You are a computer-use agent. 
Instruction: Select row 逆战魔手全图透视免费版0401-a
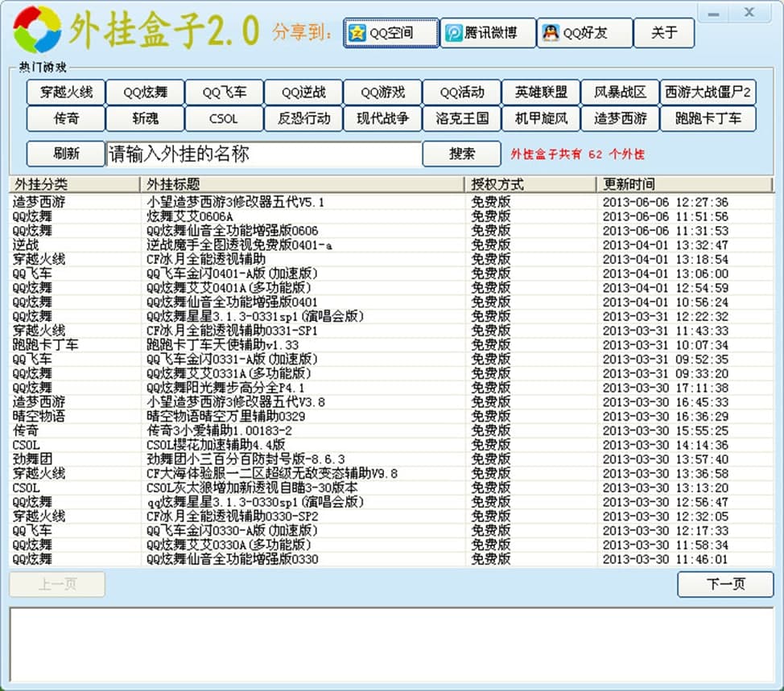point(391,245)
